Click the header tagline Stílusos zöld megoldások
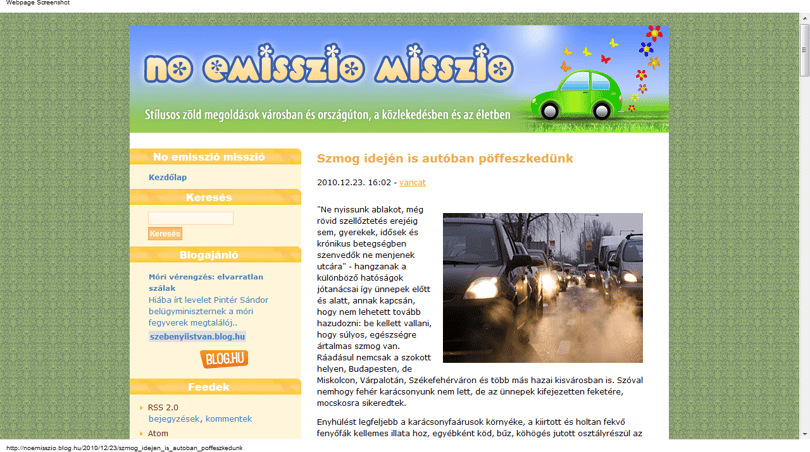The height and width of the screenshot is (452, 810). [x=328, y=114]
